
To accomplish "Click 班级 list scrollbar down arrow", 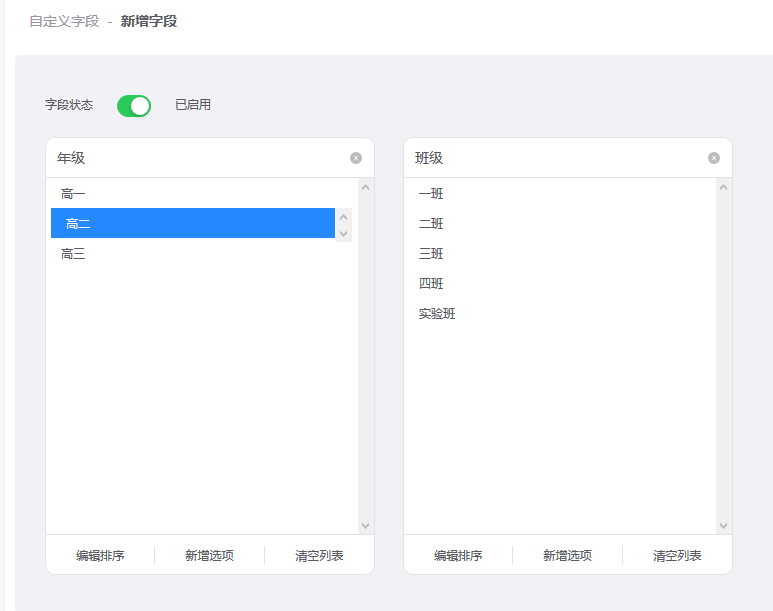I will (723, 526).
